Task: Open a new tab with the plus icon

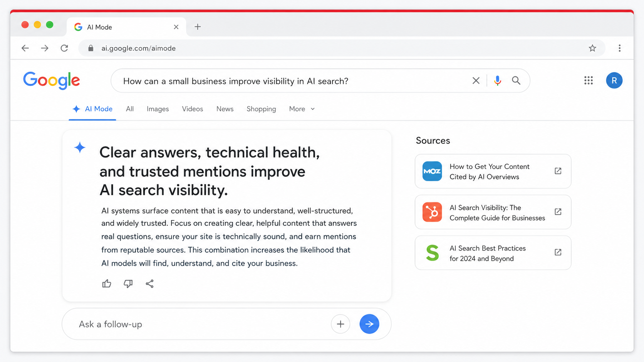Action: pyautogui.click(x=198, y=27)
